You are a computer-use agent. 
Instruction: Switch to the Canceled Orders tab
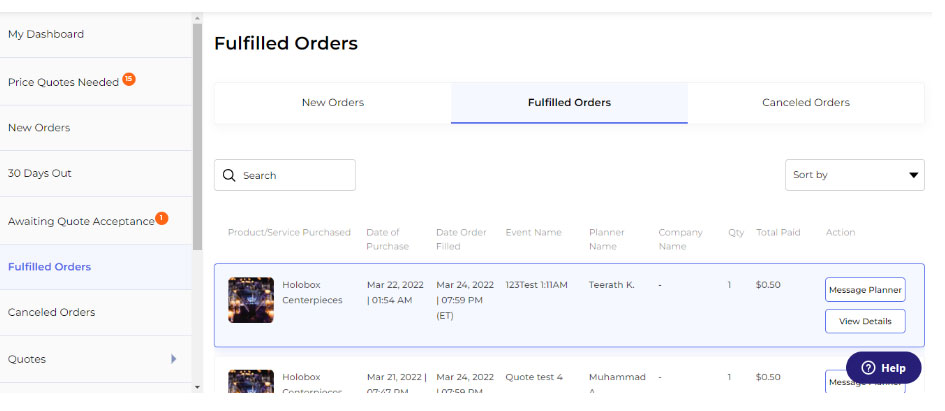(805, 102)
